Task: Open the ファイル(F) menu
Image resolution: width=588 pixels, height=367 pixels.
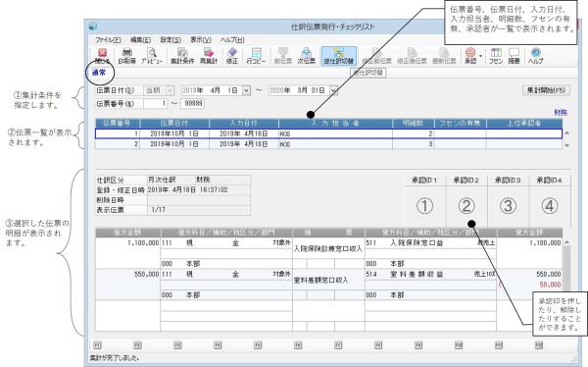Action: 108,40
